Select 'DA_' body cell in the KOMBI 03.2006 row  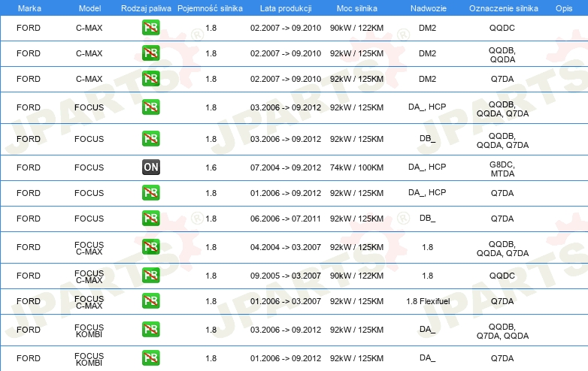[428, 330]
